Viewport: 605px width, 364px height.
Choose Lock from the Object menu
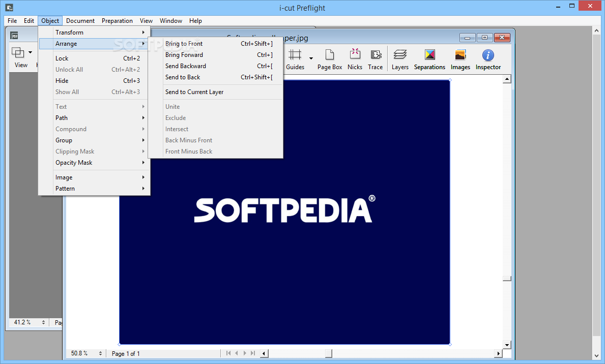click(95, 58)
